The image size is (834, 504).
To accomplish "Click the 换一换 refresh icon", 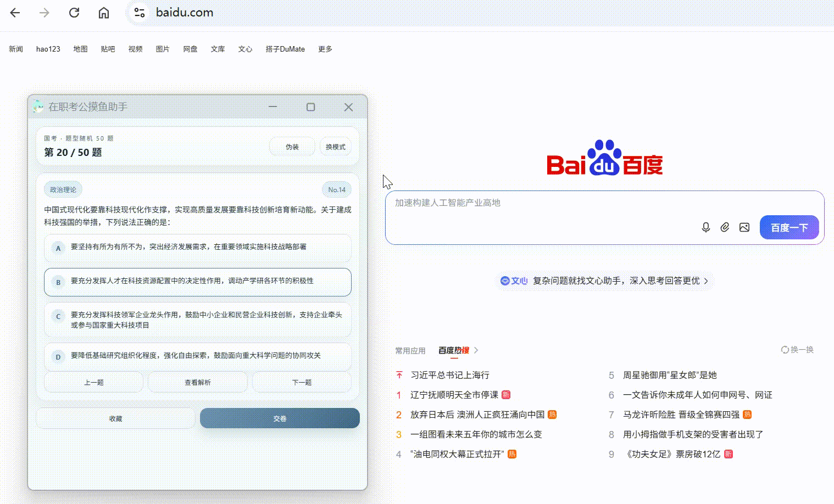I will (785, 350).
